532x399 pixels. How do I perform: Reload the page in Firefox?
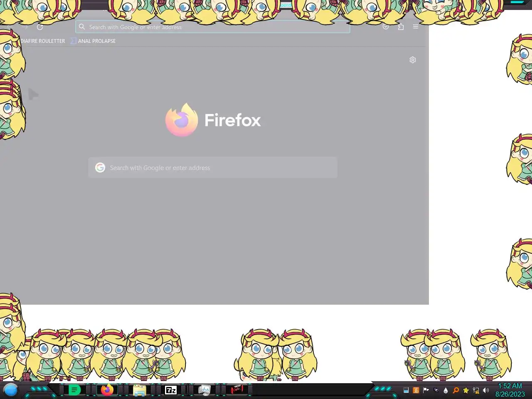[40, 27]
